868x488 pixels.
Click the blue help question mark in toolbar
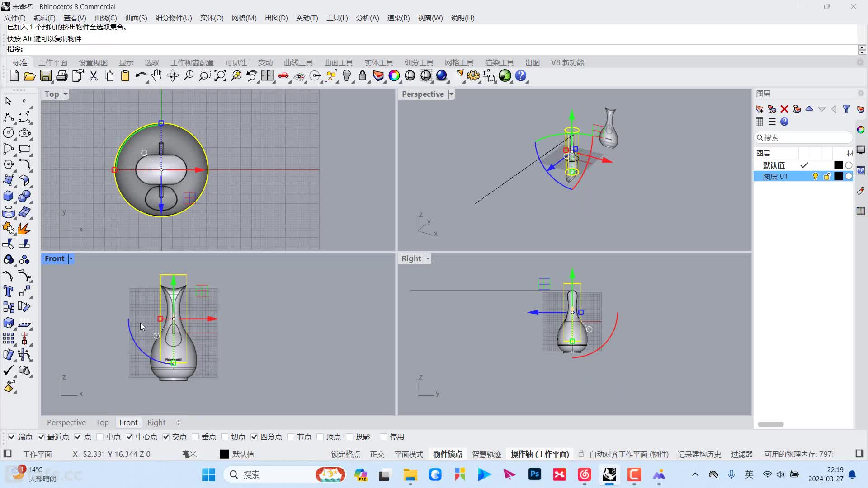coord(521,76)
